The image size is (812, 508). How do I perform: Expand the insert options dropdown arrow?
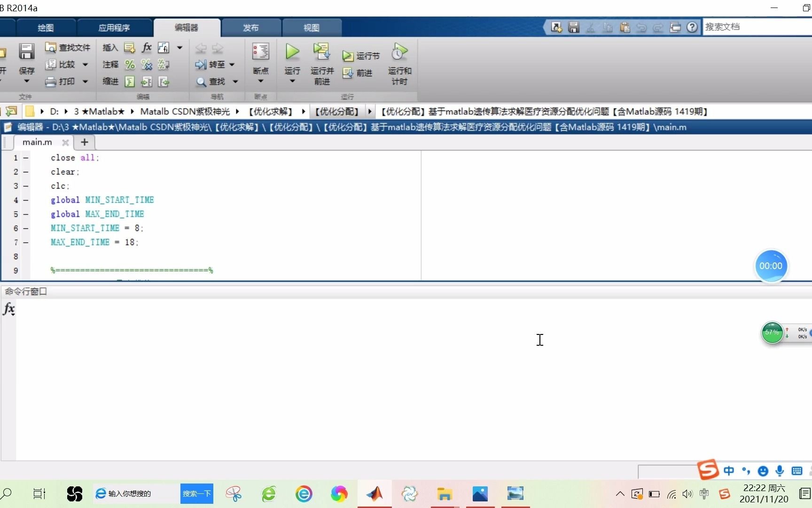pyautogui.click(x=180, y=48)
